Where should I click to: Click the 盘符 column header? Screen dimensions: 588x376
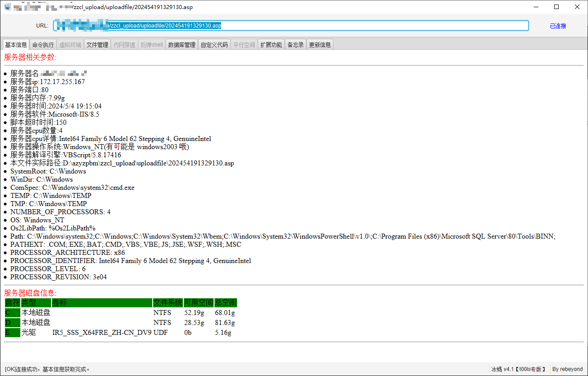point(12,303)
